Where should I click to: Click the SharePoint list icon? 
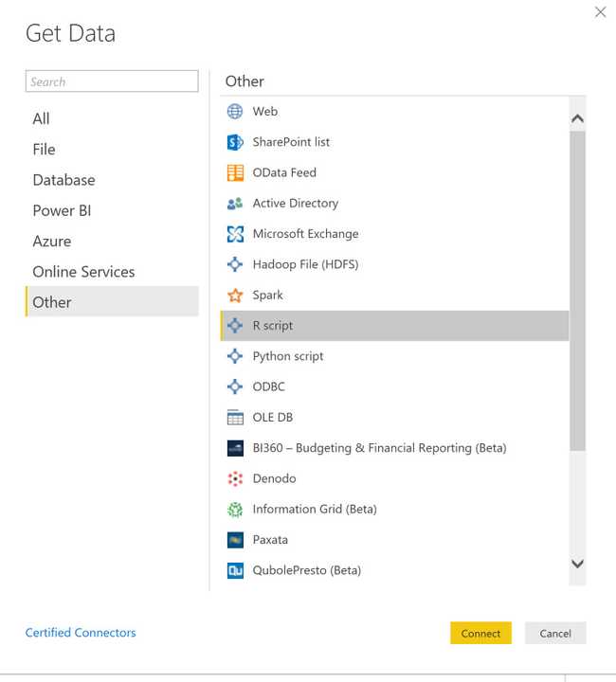pos(235,142)
